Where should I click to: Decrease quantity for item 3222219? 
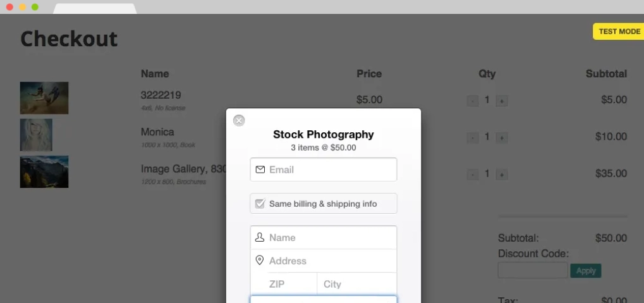(x=473, y=101)
